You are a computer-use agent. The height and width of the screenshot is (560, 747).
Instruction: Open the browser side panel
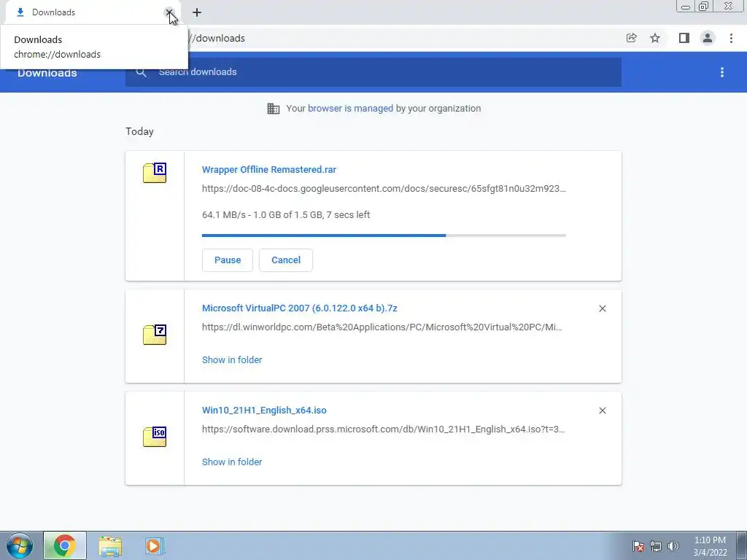point(684,38)
